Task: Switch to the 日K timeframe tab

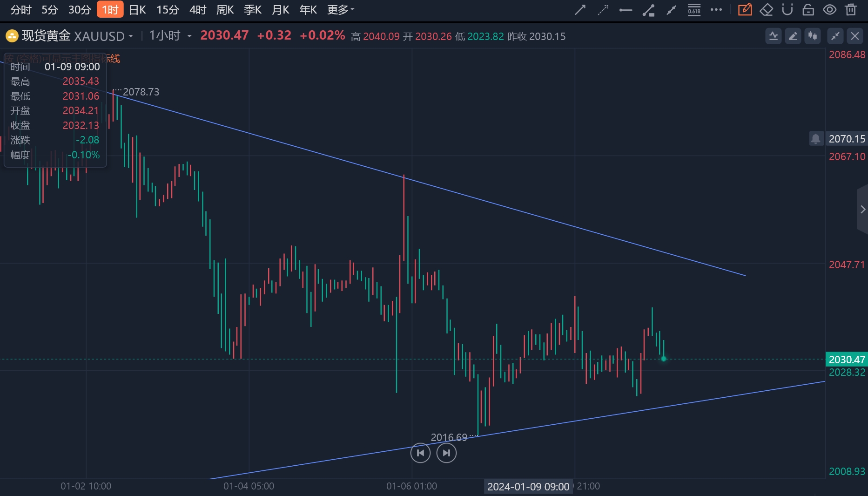Action: pos(138,10)
